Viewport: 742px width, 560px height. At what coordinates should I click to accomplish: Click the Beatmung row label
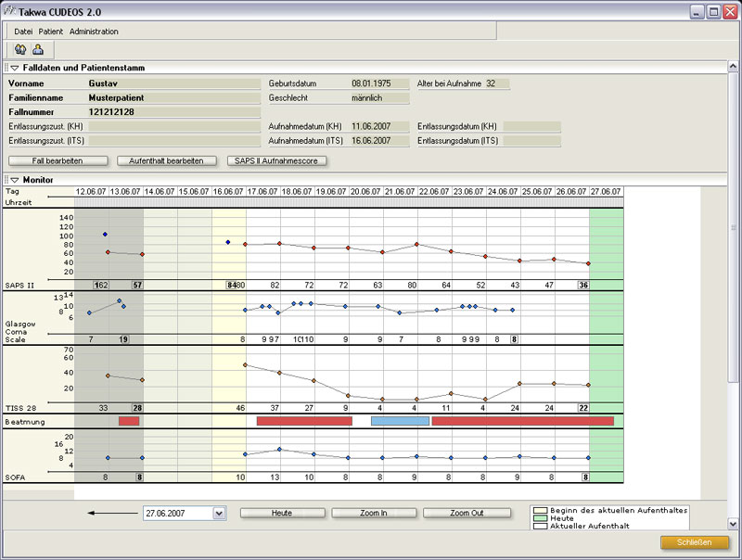pos(25,422)
